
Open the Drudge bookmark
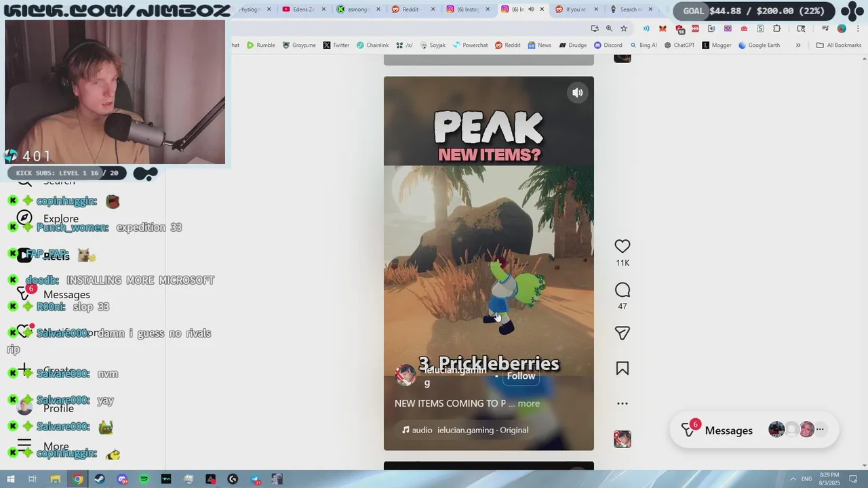coord(573,45)
